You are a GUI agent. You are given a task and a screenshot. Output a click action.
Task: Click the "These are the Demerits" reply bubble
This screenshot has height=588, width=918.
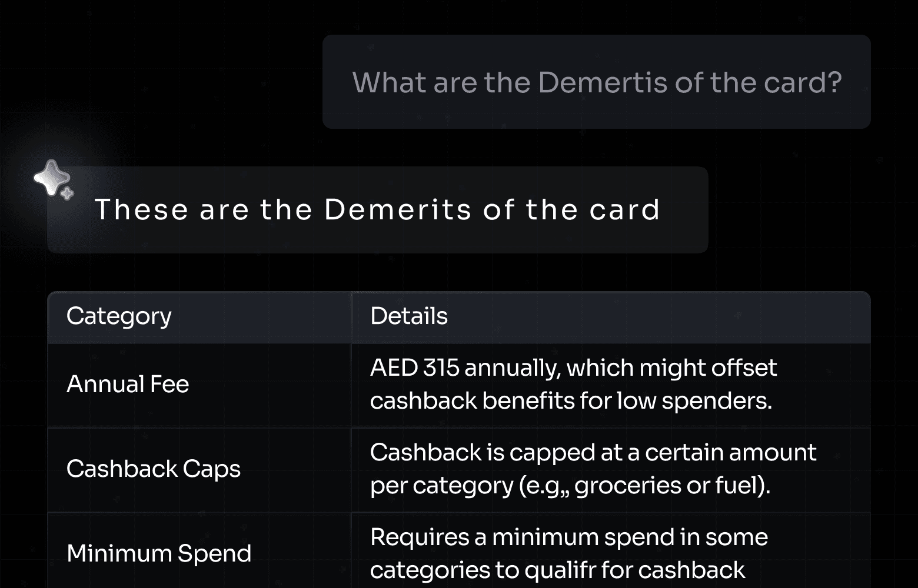pyautogui.click(x=377, y=210)
